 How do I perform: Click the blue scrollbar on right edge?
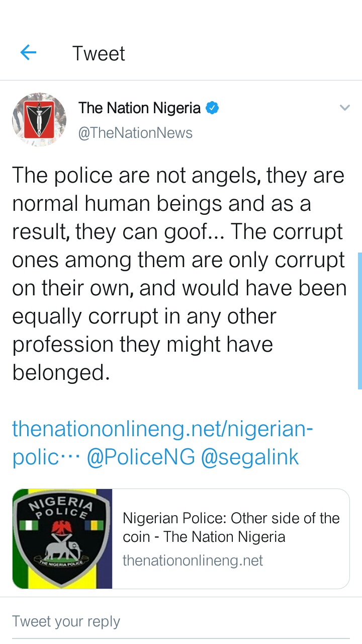(359, 321)
